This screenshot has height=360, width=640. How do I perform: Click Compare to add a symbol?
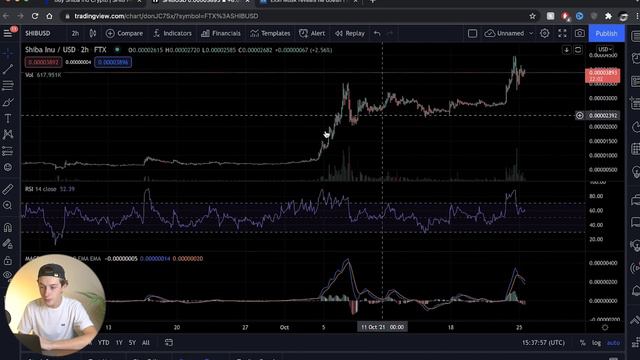(124, 33)
